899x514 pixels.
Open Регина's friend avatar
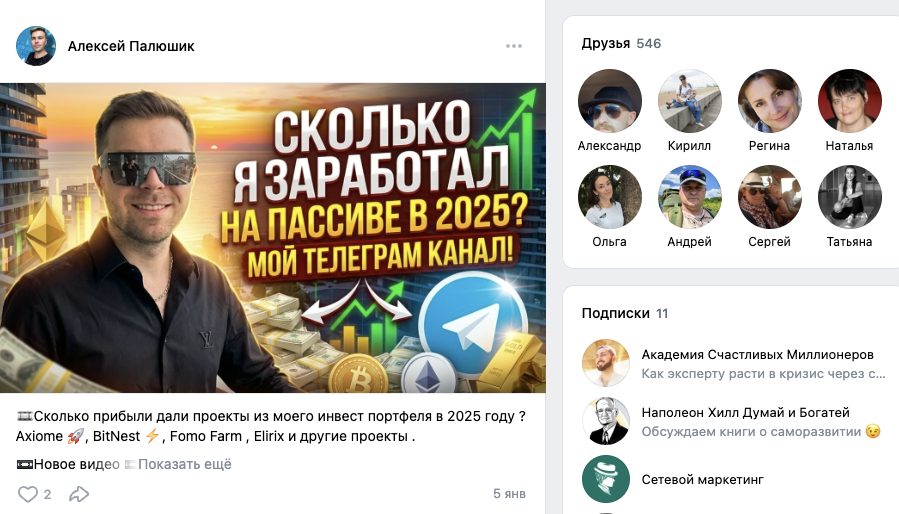tap(769, 101)
